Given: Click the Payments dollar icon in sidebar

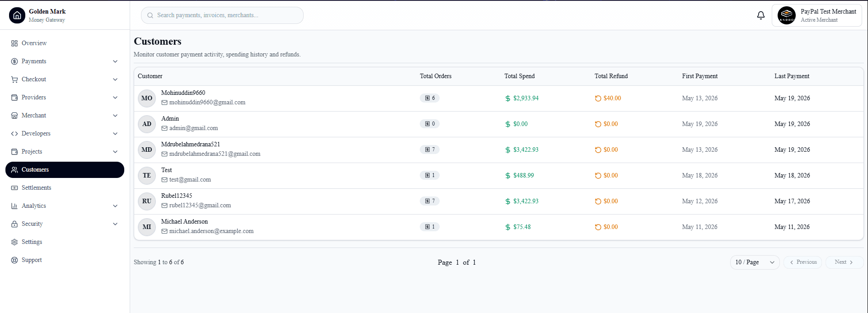Looking at the screenshot, I should pyautogui.click(x=14, y=61).
